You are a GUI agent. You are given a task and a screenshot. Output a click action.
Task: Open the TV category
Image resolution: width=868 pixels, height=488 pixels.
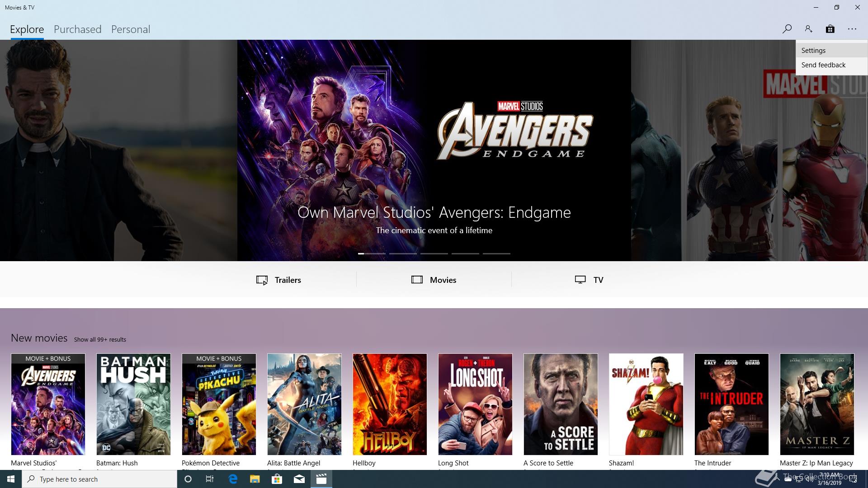[x=589, y=280]
